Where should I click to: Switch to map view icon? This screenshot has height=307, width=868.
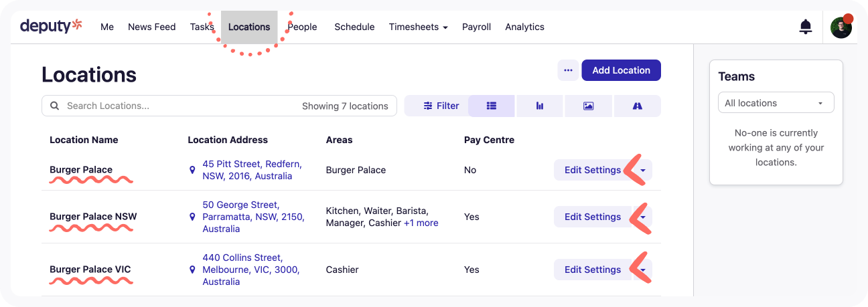pyautogui.click(x=637, y=106)
